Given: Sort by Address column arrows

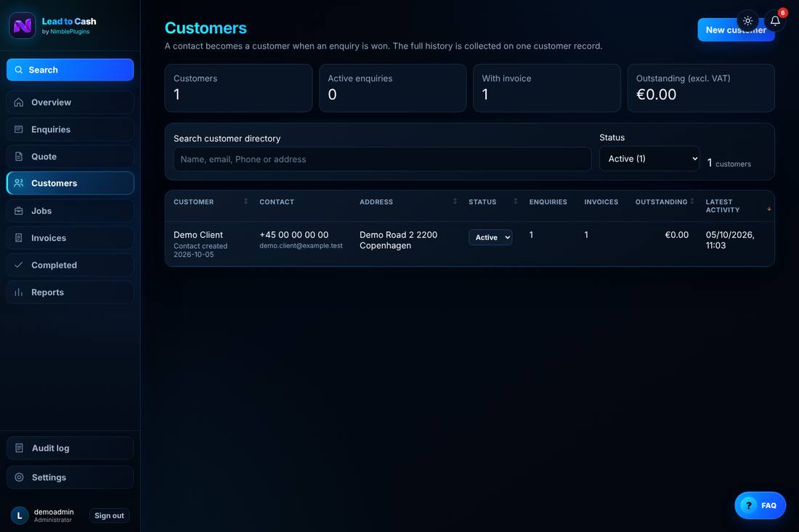Looking at the screenshot, I should coord(455,202).
